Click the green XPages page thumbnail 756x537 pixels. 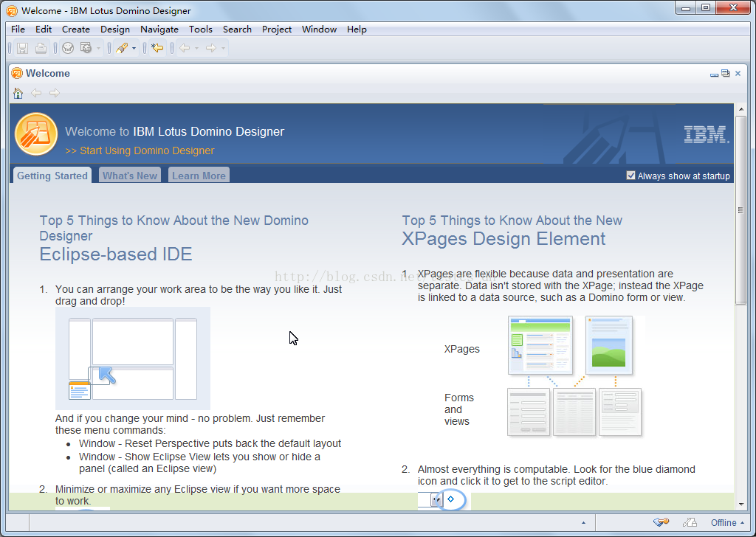click(540, 345)
